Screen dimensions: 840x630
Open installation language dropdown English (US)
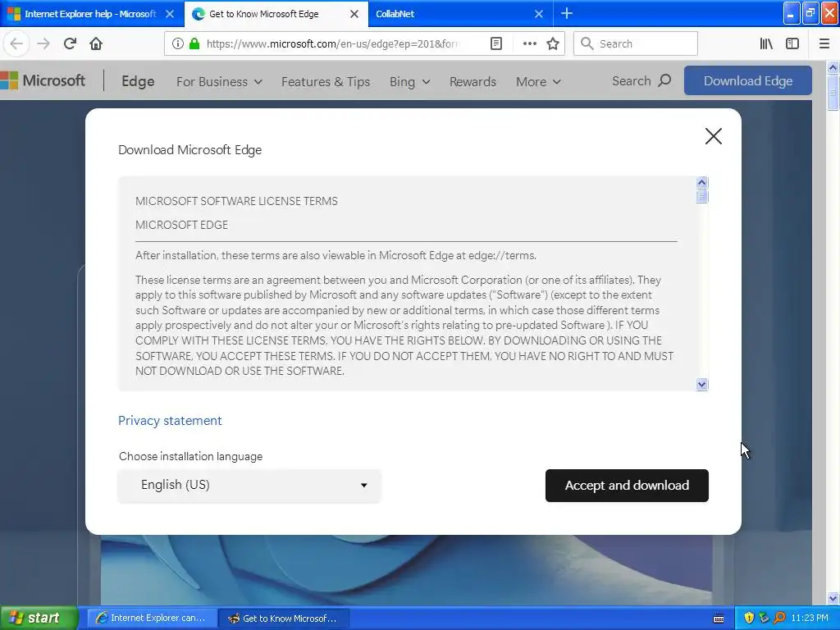pos(249,486)
